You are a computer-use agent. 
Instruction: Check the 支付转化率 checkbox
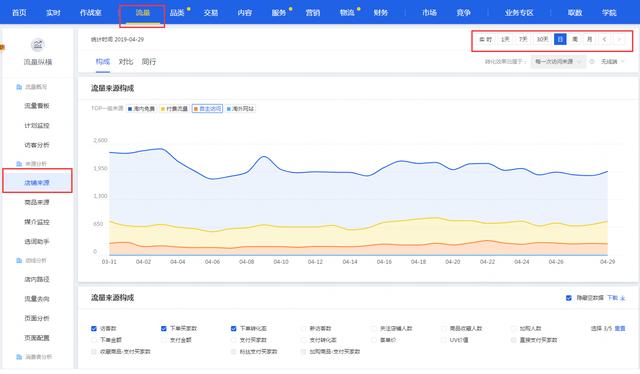tap(303, 340)
